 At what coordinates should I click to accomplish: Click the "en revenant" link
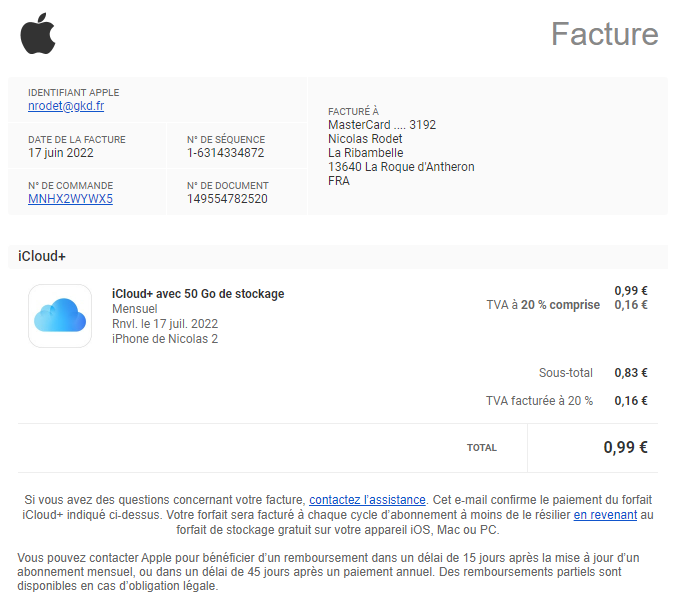tap(605, 514)
